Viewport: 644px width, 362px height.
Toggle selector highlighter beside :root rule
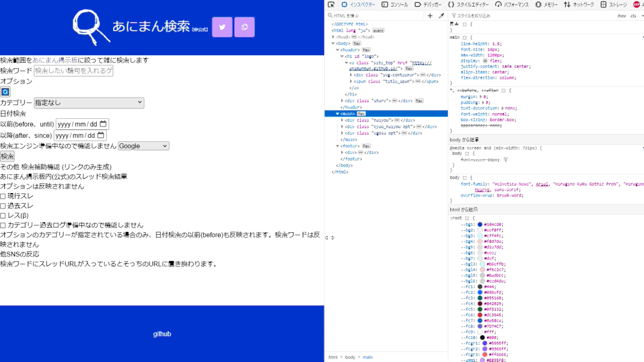[x=467, y=218]
